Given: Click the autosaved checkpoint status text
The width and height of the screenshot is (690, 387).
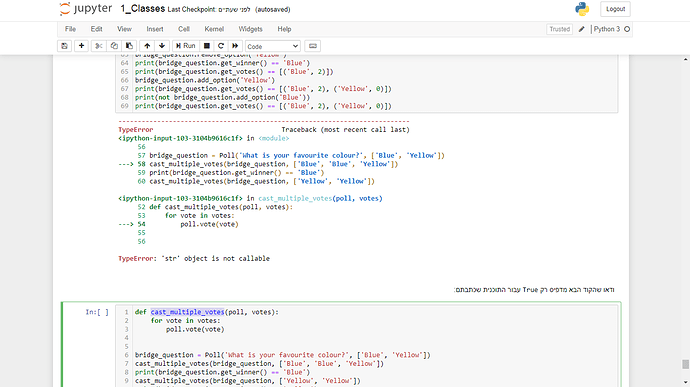Looking at the screenshot, I should click(x=273, y=10).
